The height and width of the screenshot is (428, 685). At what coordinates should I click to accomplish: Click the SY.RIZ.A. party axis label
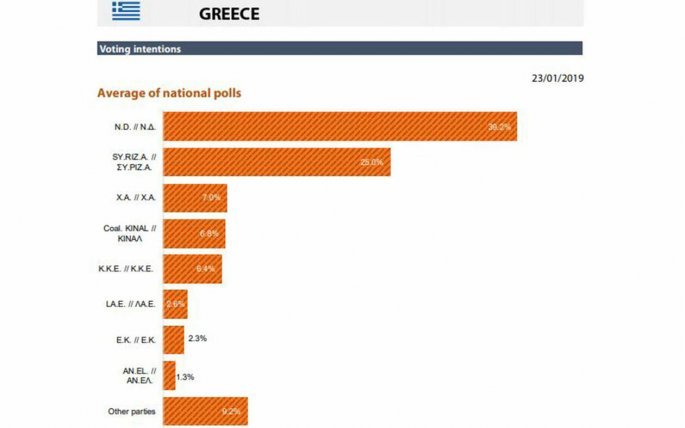131,162
